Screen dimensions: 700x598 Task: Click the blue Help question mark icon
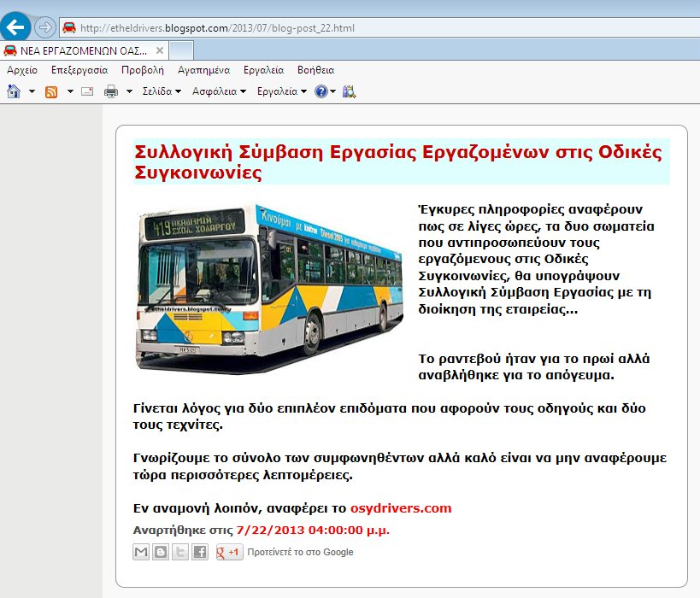(321, 91)
